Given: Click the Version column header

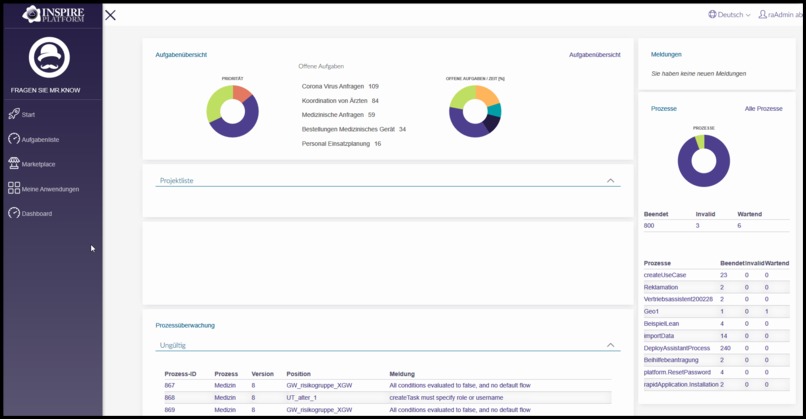Looking at the screenshot, I should 263,374.
